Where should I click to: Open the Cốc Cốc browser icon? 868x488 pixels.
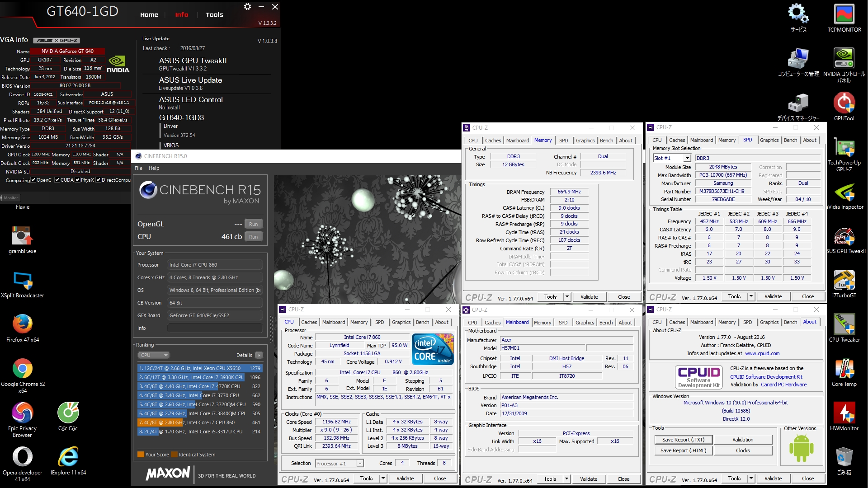pyautogui.click(x=68, y=416)
